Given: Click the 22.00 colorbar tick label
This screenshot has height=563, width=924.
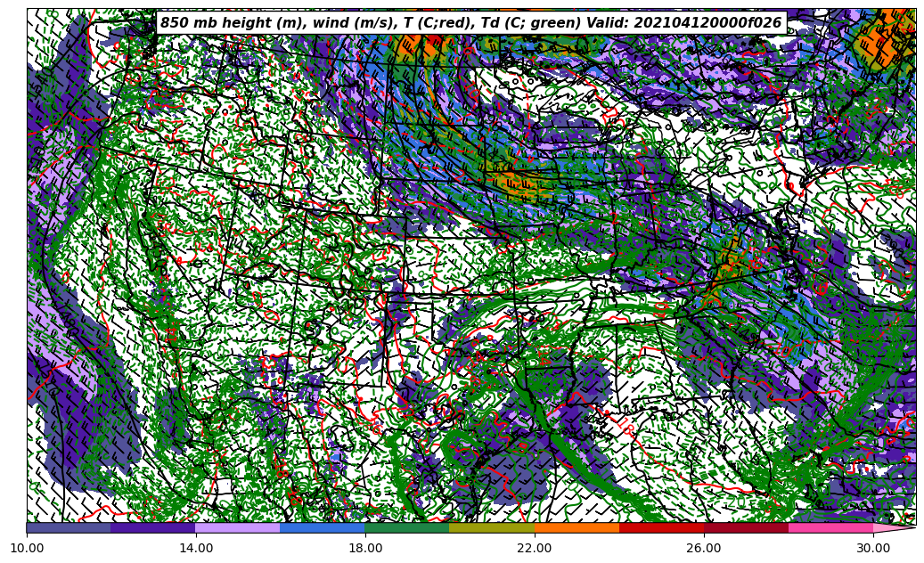Looking at the screenshot, I should coord(535,548).
